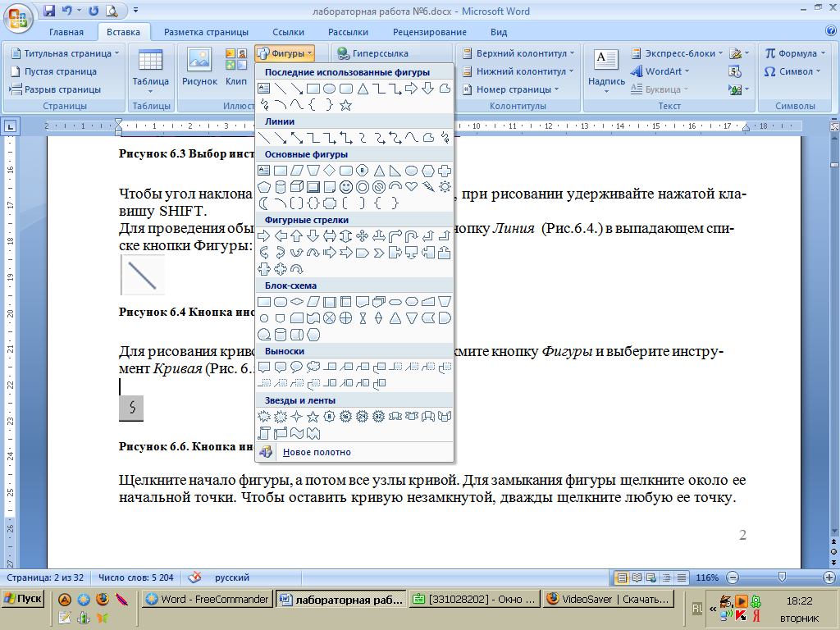Click the Надпись text box button
This screenshot has width=840, height=630.
606,72
